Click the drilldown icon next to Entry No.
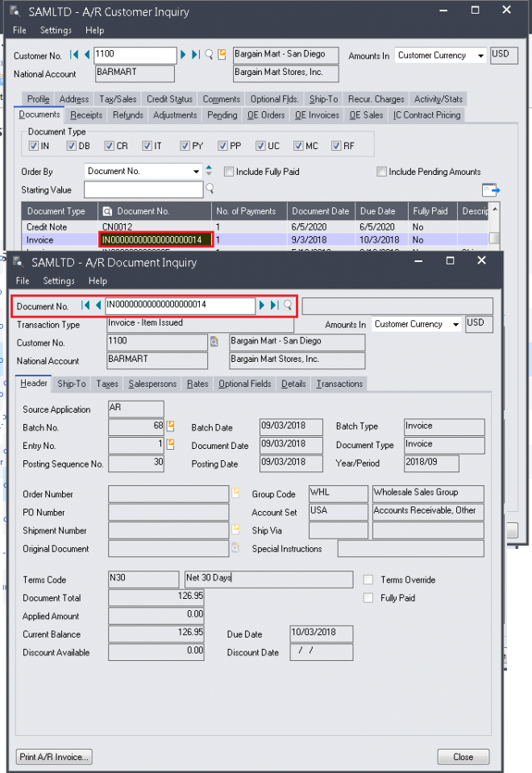Image resolution: width=532 pixels, height=773 pixels. (170, 444)
